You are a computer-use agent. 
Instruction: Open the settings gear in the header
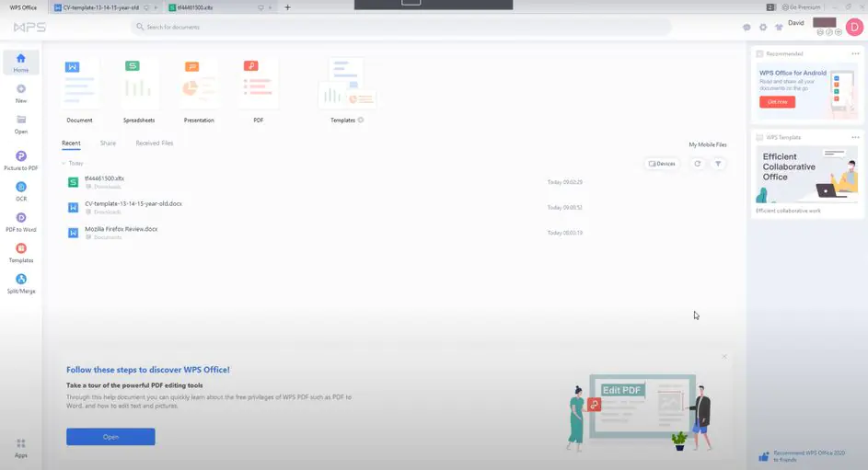(763, 27)
